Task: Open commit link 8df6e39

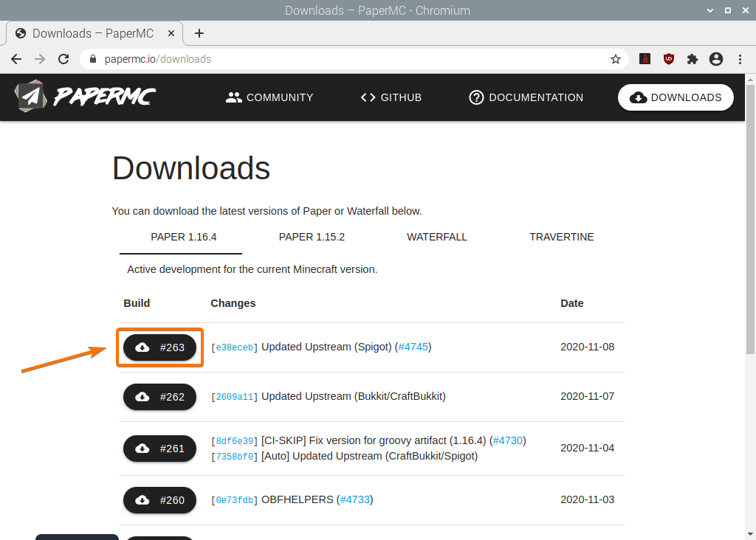Action: [x=234, y=441]
